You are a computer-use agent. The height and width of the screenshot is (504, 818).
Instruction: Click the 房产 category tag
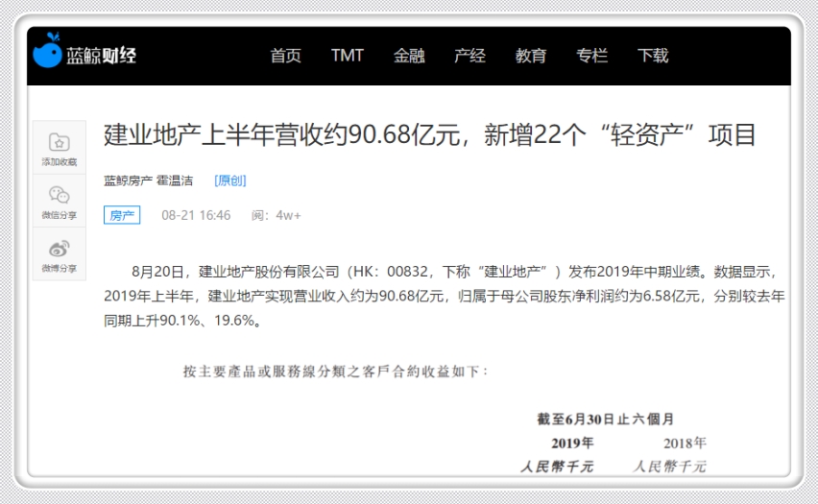click(122, 215)
